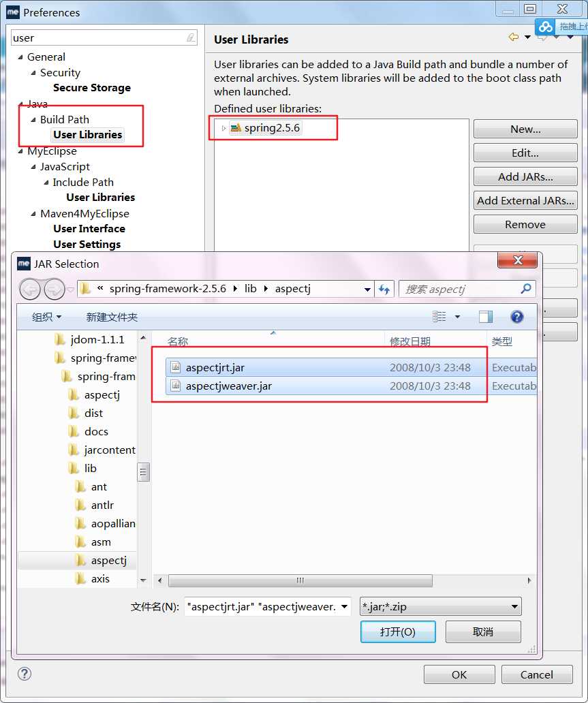The width and height of the screenshot is (588, 703).
Task: Select lib folder in navigation tree
Action: point(90,469)
